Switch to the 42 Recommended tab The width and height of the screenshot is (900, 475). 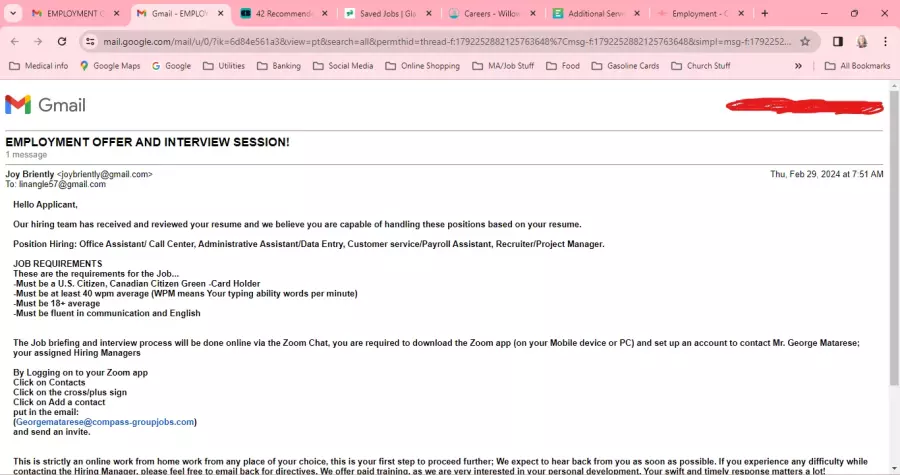284,13
